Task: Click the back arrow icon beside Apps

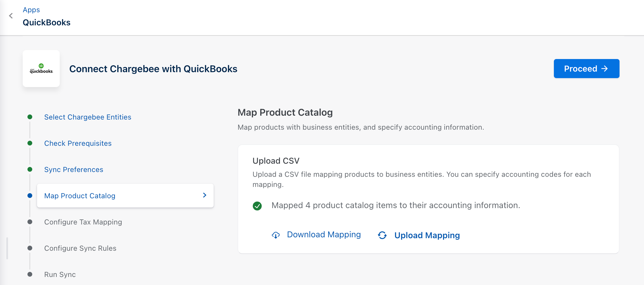Action: (x=11, y=16)
